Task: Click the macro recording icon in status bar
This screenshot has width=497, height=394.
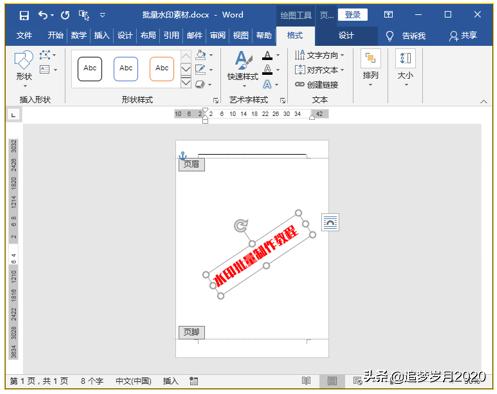Action: [194, 381]
